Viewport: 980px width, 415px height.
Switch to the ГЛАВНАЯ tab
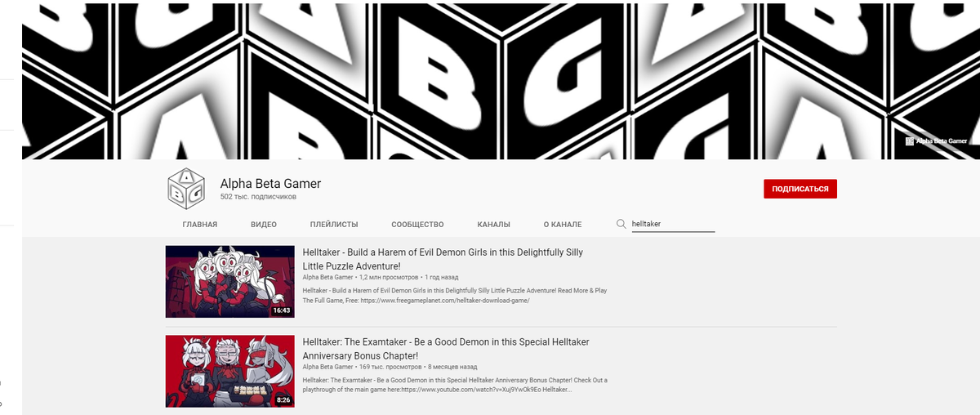click(x=200, y=225)
